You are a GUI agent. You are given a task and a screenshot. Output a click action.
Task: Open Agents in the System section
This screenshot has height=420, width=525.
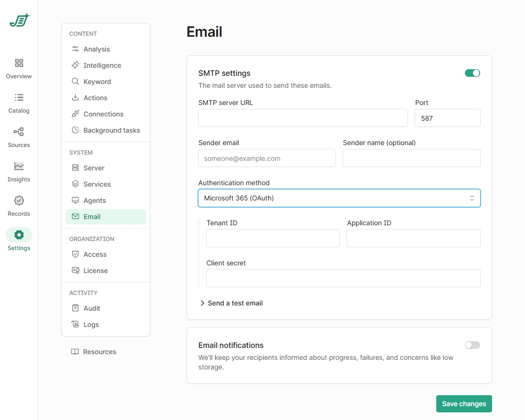click(x=105, y=200)
